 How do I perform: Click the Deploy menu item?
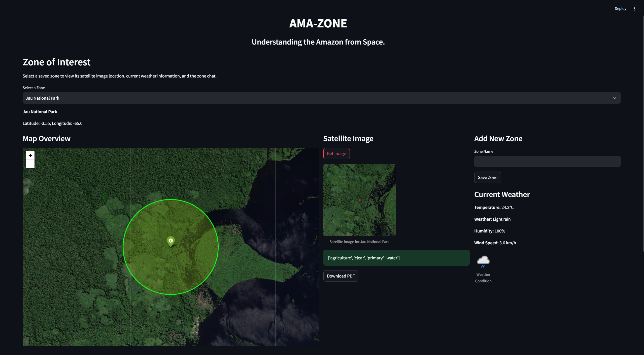[620, 8]
